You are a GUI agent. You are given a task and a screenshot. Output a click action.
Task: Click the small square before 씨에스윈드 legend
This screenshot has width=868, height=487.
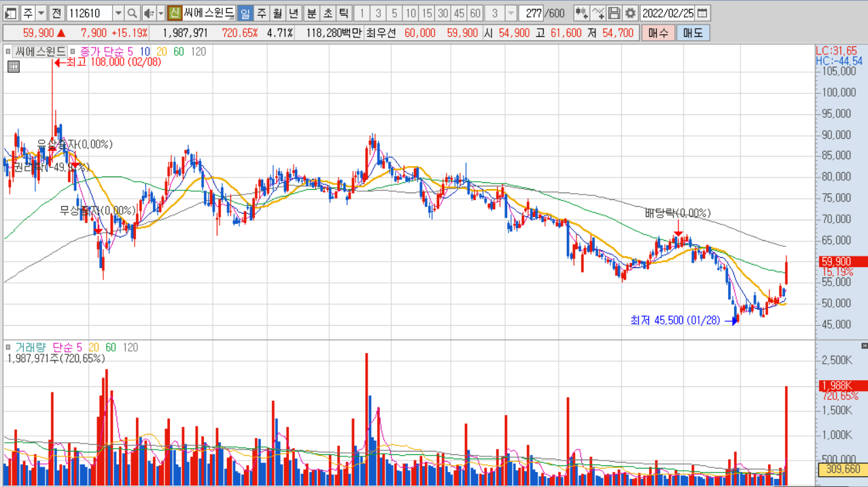(7, 52)
